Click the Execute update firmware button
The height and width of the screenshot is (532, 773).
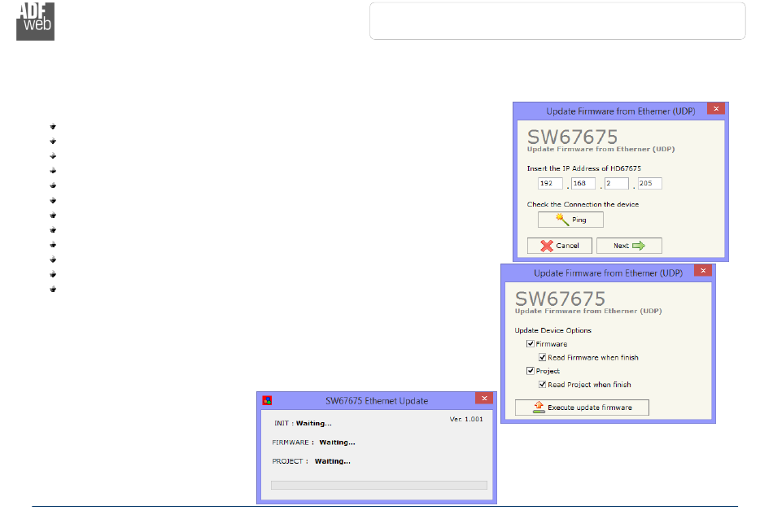583,408
